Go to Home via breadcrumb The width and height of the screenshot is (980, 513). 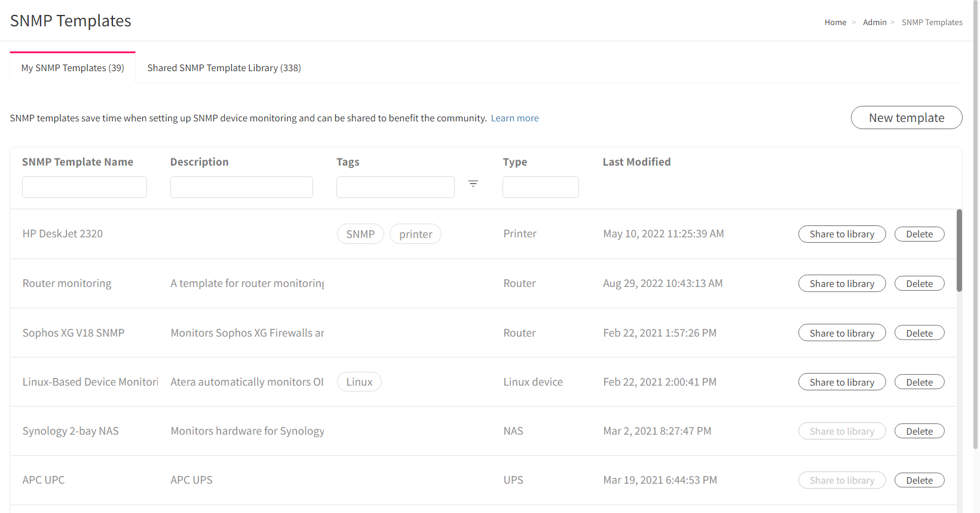pyautogui.click(x=835, y=23)
